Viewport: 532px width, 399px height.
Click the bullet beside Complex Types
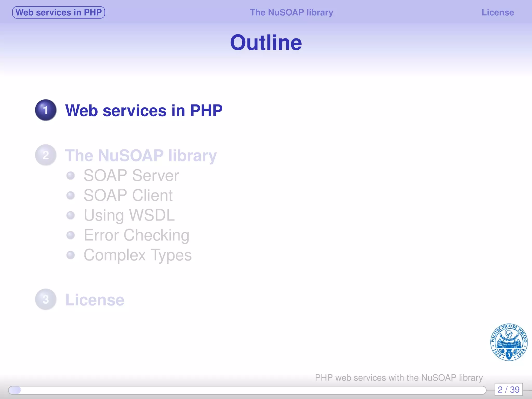point(70,255)
